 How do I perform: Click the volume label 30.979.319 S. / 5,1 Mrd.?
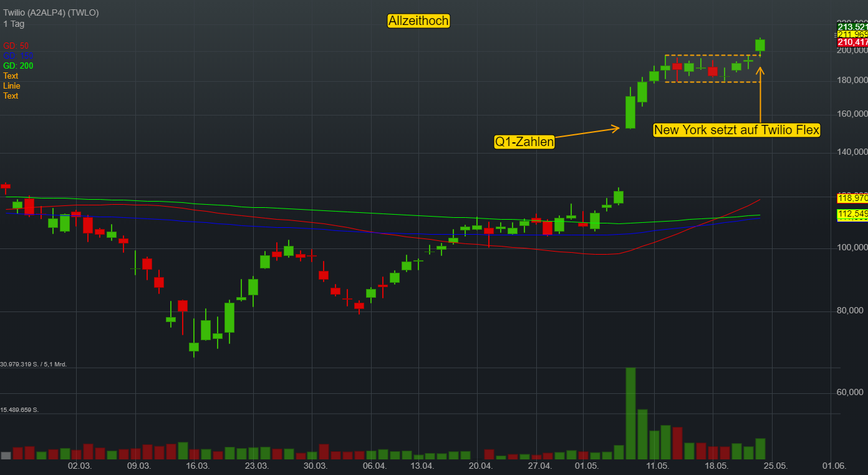click(x=34, y=364)
